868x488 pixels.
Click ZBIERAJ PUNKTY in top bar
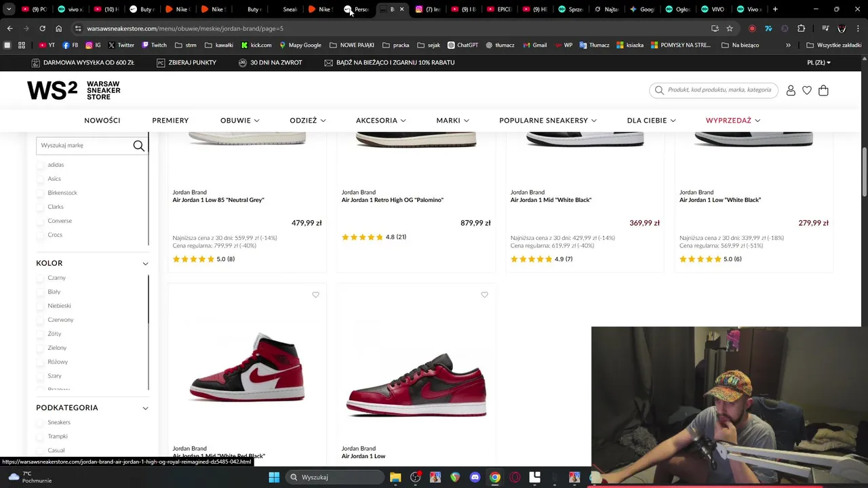click(x=186, y=62)
